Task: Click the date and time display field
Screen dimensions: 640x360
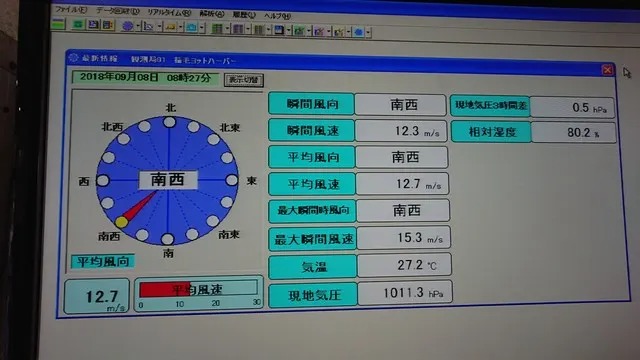Action: click(x=145, y=78)
